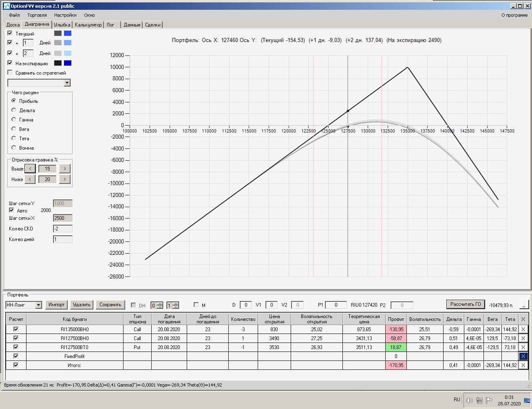Screen dimensions: 532x409
Task: Click the Импорт button
Action: 56,305
